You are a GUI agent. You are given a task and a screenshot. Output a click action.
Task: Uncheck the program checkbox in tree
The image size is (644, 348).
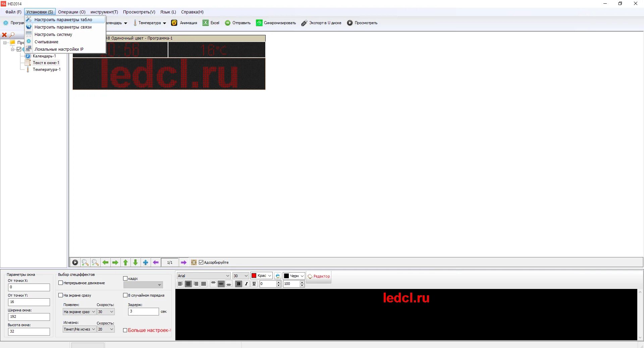pos(19,49)
